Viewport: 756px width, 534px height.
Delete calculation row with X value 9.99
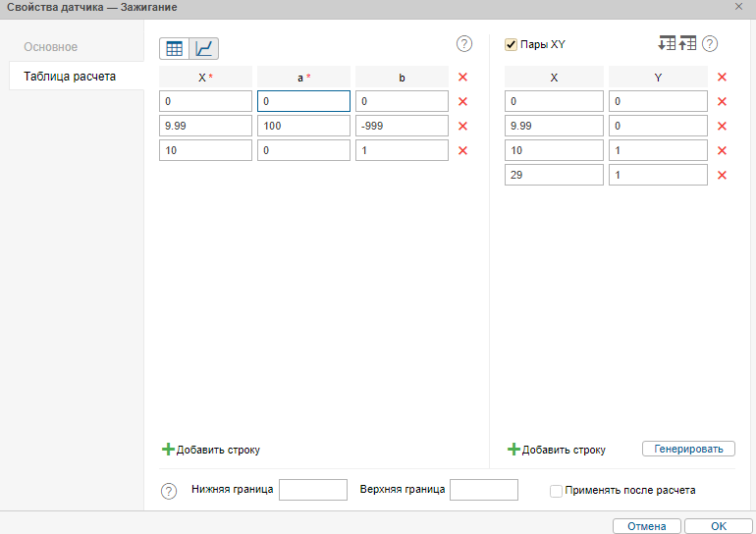[x=462, y=126]
